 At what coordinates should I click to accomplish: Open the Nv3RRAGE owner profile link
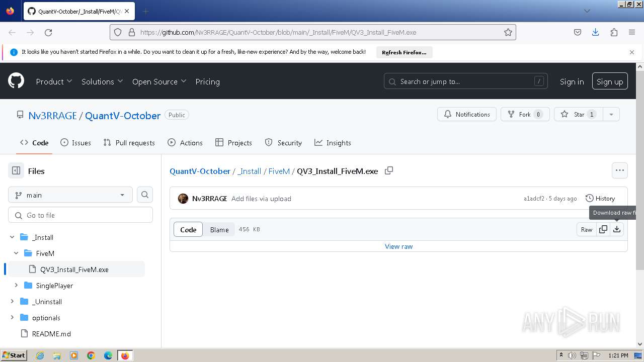[x=52, y=116]
